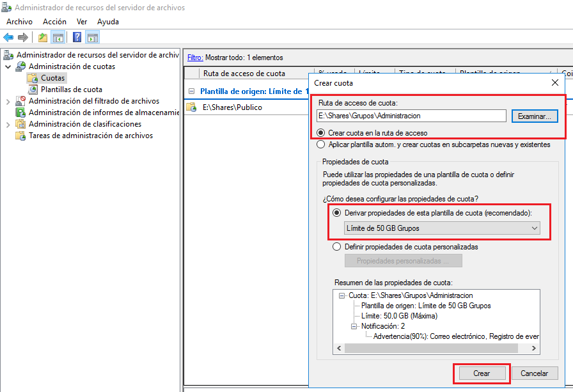
Task: Open the blue Help question mark icon
Action: click(x=77, y=37)
